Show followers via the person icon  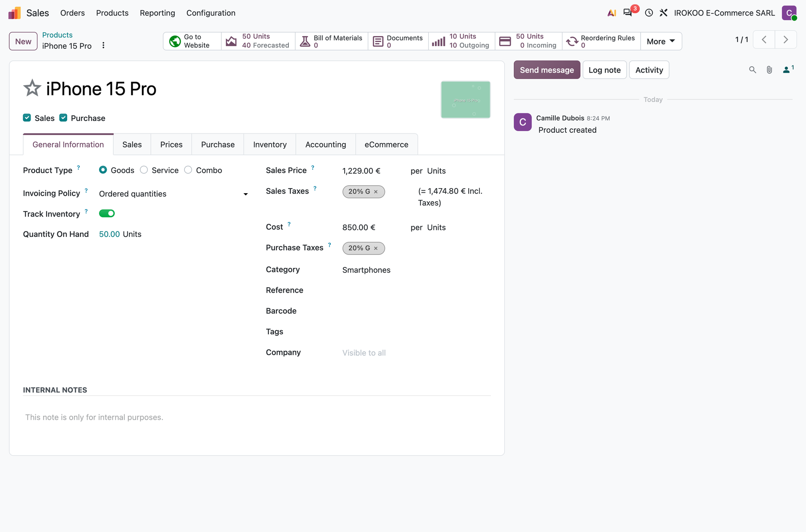coord(788,69)
